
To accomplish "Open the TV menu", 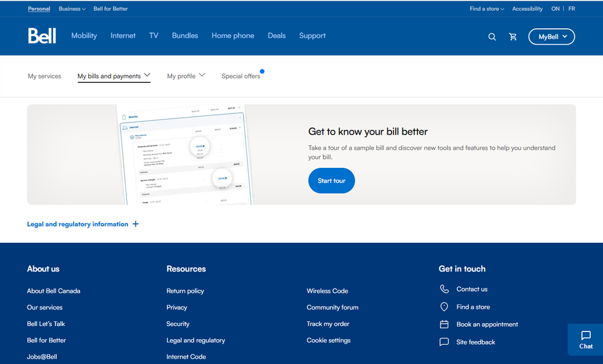I will (x=153, y=36).
